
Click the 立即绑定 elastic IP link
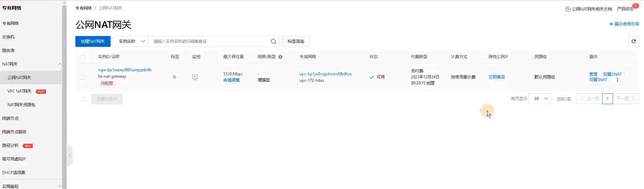coord(496,77)
